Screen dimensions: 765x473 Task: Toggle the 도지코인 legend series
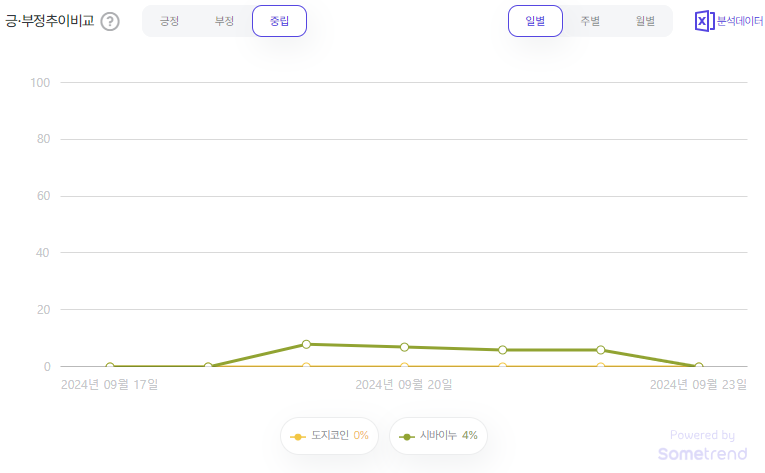(329, 435)
